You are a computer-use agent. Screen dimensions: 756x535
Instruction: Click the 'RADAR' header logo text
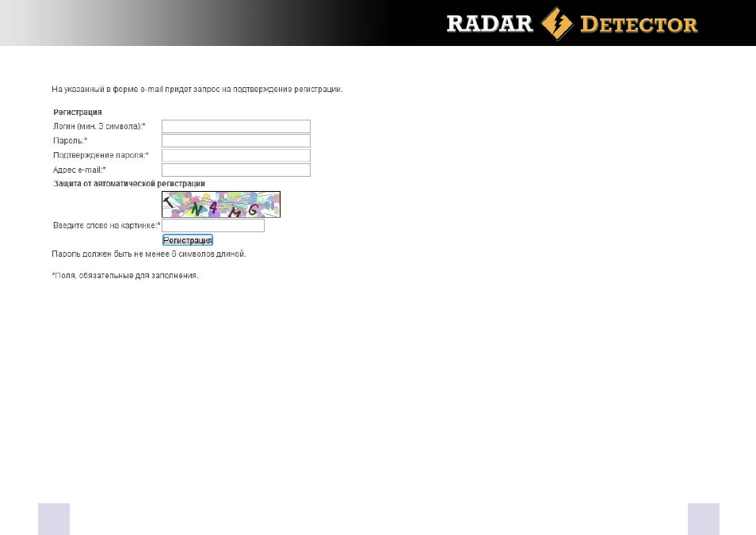(490, 24)
